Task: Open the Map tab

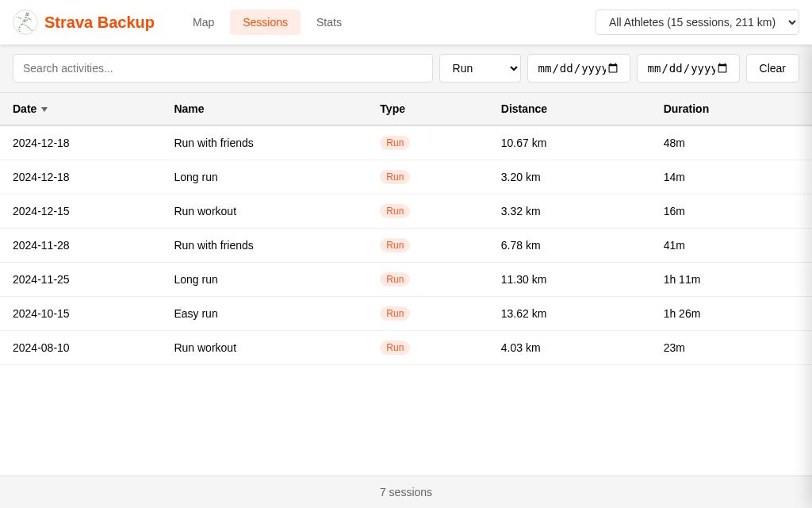Action: click(203, 22)
